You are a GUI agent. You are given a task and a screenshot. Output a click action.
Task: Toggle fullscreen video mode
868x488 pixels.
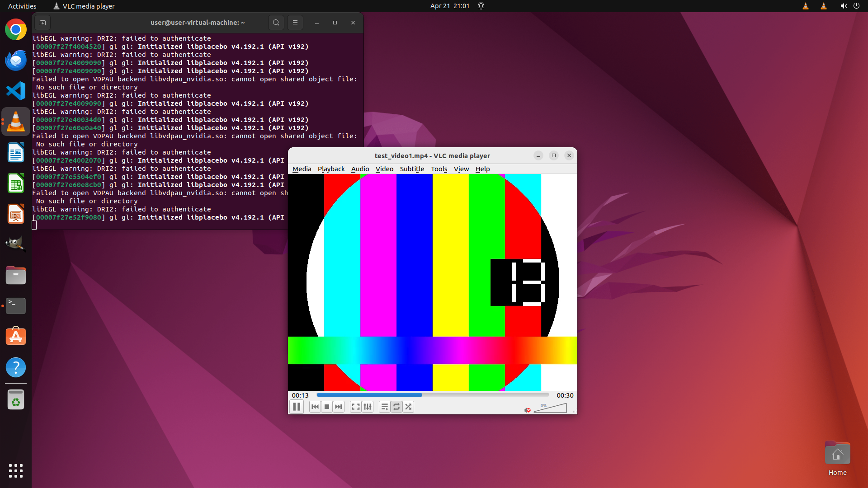point(356,407)
